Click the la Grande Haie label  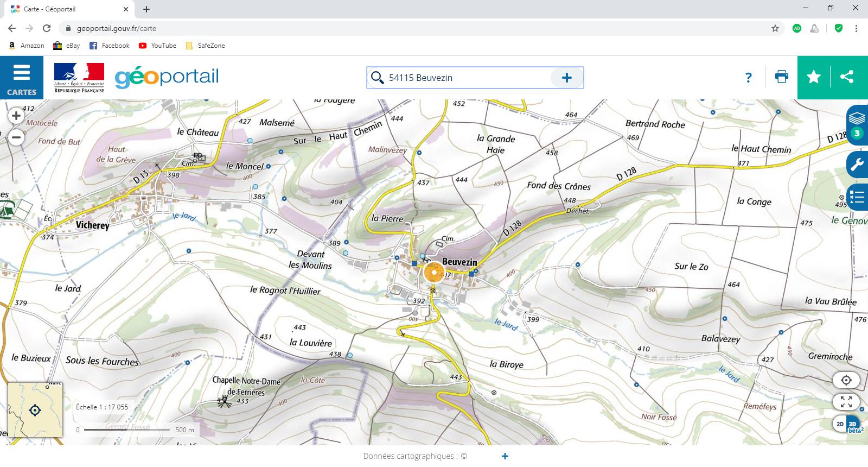tap(496, 144)
